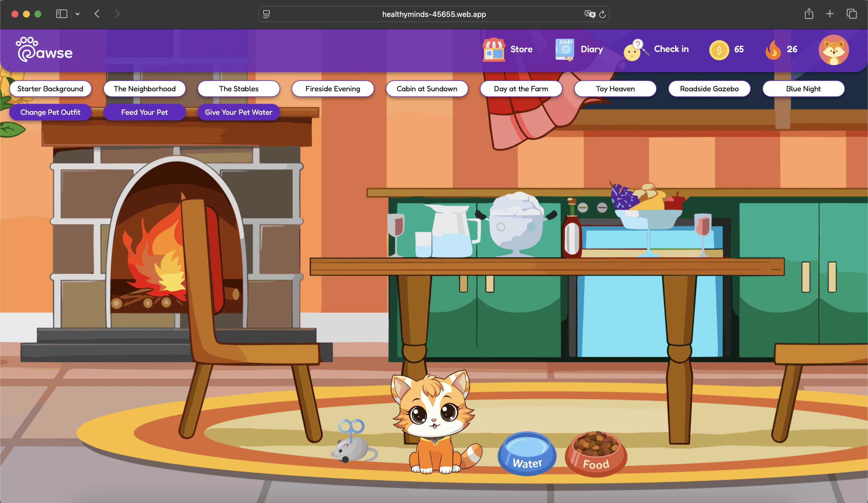
Task: Click the flame streak icon
Action: pyautogui.click(x=773, y=50)
